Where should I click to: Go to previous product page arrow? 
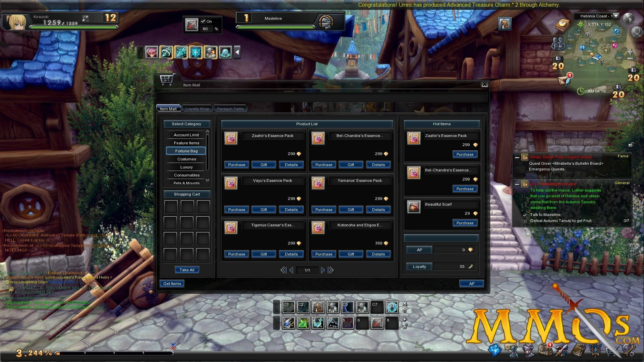pyautogui.click(x=291, y=270)
